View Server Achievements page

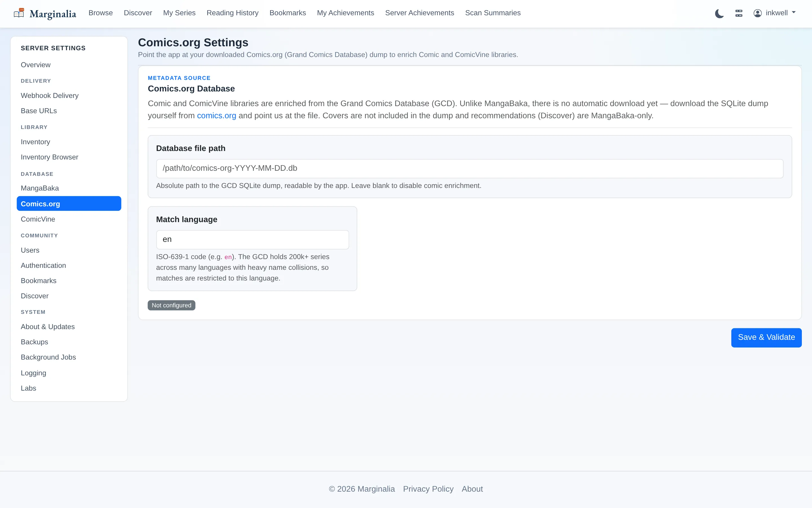click(420, 13)
